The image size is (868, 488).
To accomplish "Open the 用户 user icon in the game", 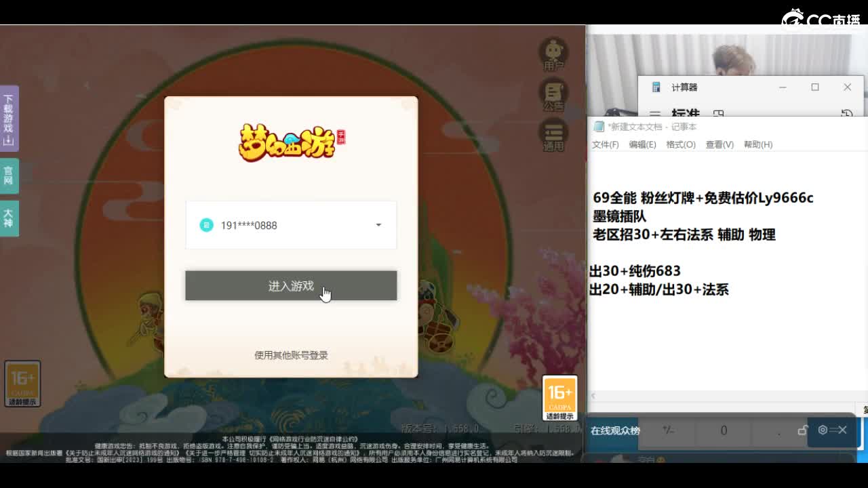I will click(x=554, y=54).
